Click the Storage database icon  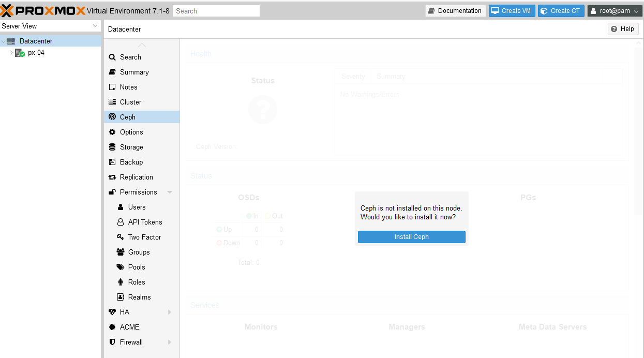pyautogui.click(x=112, y=147)
